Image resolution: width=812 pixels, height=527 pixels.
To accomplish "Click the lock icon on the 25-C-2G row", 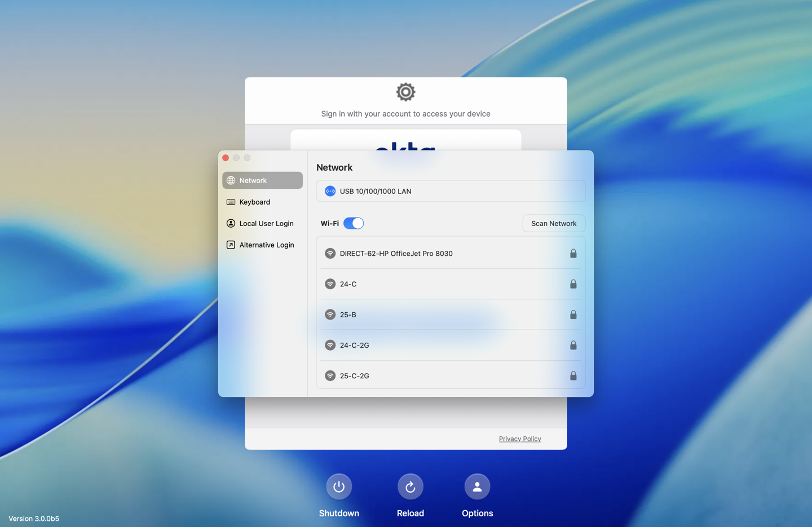I will (x=573, y=375).
